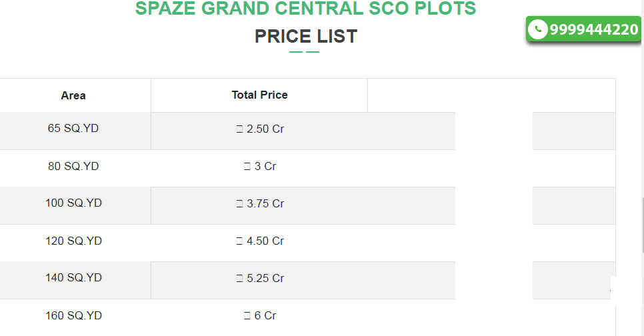Viewport: 644px width, 336px height.
Task: Click the PRICE LIST heading
Action: pyautogui.click(x=306, y=36)
